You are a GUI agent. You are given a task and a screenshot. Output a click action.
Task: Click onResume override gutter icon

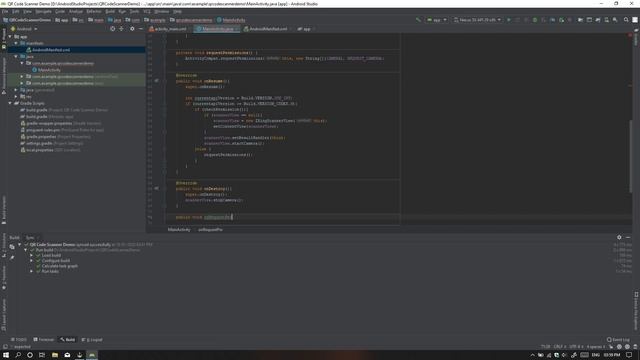tap(156, 81)
